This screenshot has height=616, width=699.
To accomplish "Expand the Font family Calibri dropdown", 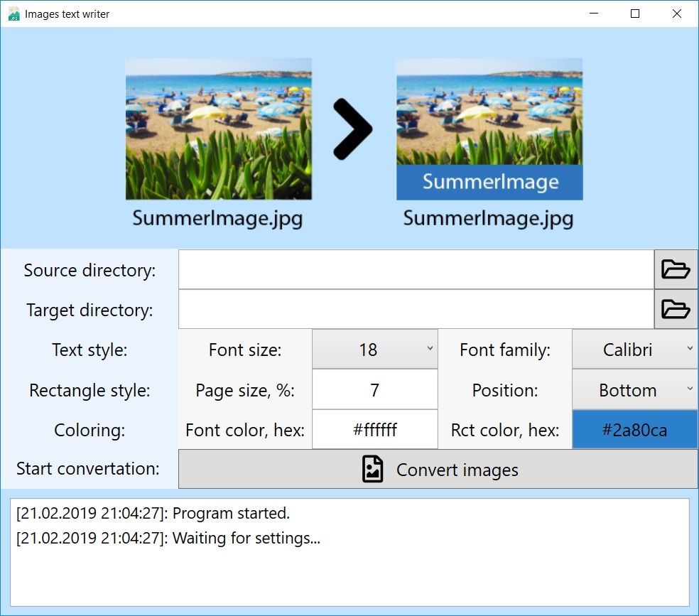I will tap(634, 350).
